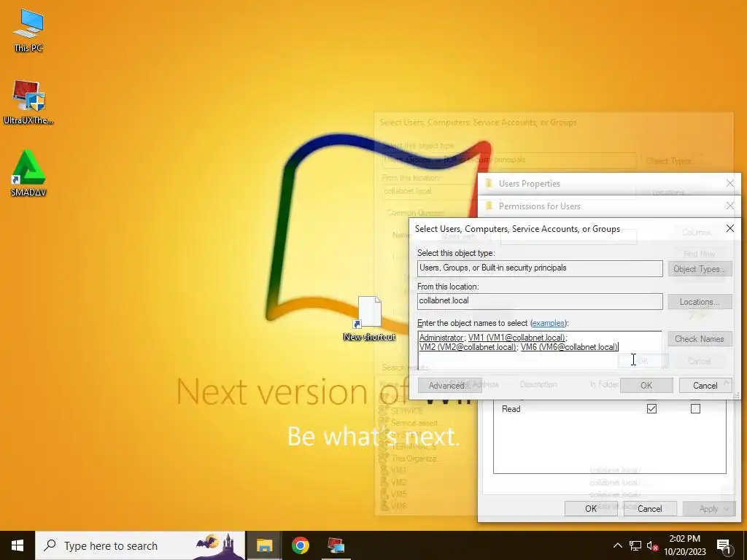Click the Users Properties folder icon
Image resolution: width=747 pixels, height=560 pixels.
(x=488, y=183)
